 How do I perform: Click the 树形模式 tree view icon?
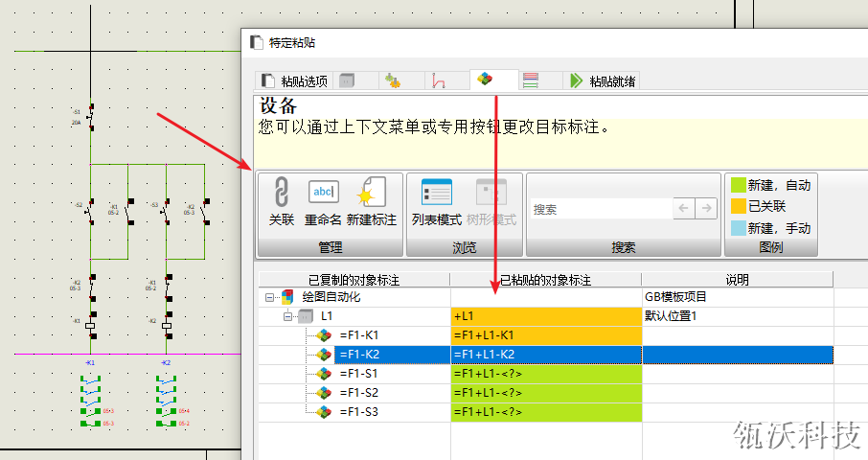coord(491,193)
